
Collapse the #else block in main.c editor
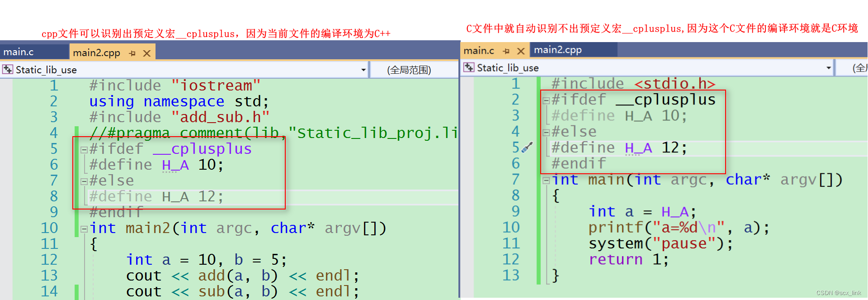[546, 133]
